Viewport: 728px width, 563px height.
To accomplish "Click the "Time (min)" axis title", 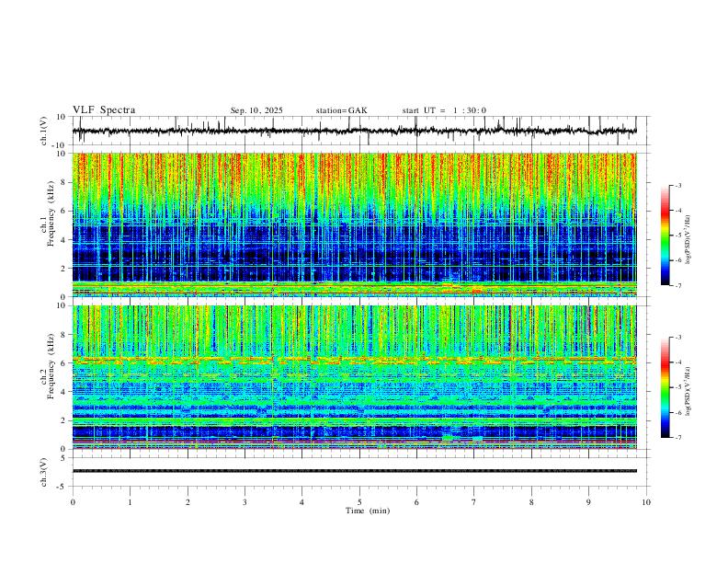I will [368, 511].
